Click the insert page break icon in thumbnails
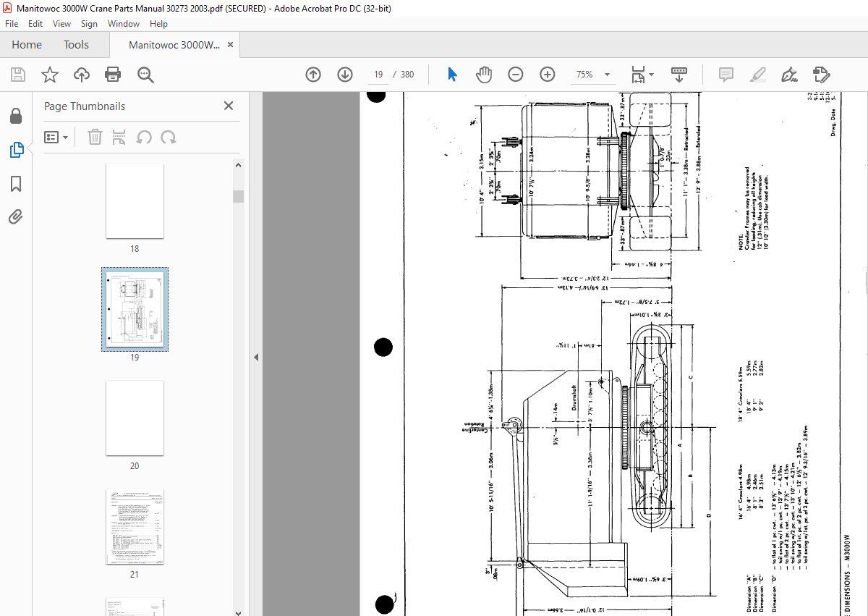The image size is (868, 616). click(119, 137)
